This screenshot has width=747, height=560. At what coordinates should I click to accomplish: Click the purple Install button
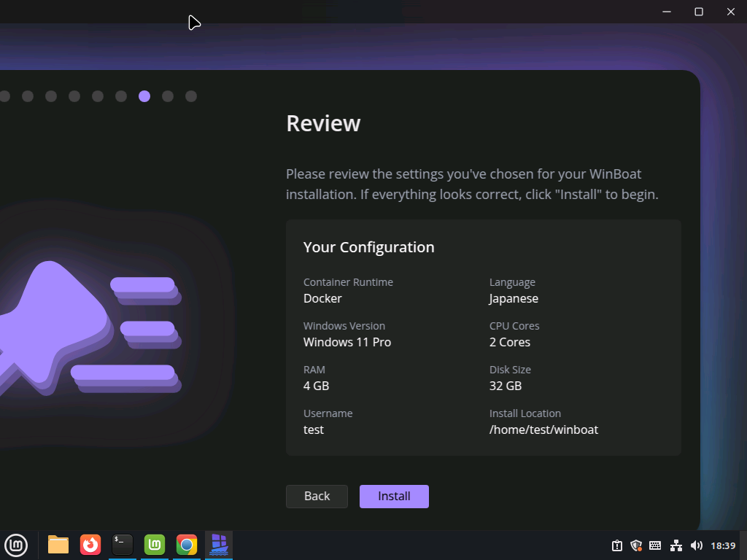point(394,497)
